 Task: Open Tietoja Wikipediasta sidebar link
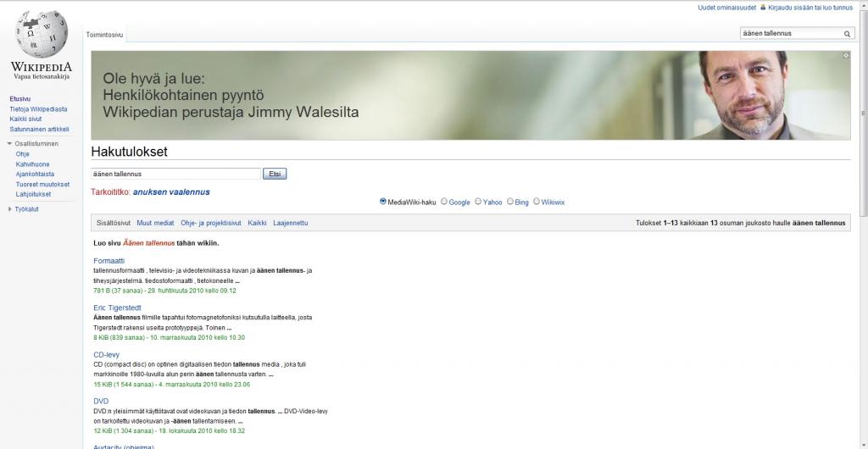pyautogui.click(x=38, y=109)
